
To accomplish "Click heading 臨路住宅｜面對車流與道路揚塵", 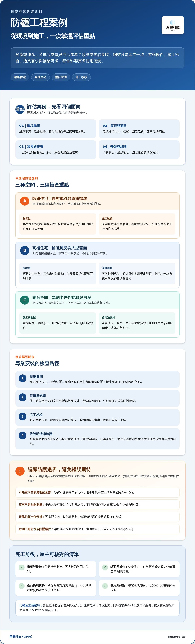I will (x=60, y=198).
